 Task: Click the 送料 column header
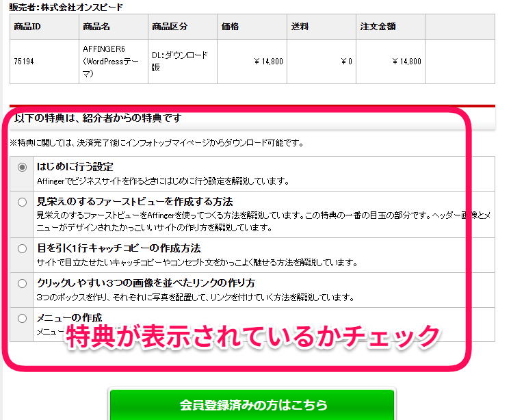point(300,27)
